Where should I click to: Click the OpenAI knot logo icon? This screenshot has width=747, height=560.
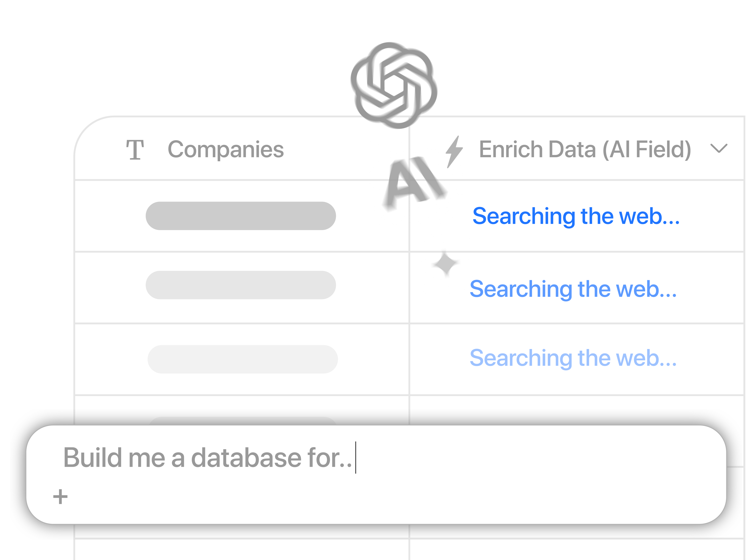(x=394, y=85)
